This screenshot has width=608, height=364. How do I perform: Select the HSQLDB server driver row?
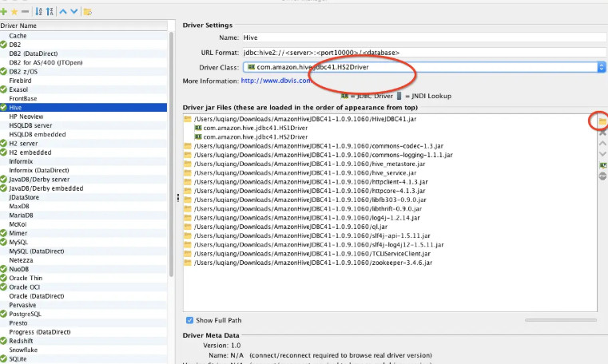[x=84, y=125]
